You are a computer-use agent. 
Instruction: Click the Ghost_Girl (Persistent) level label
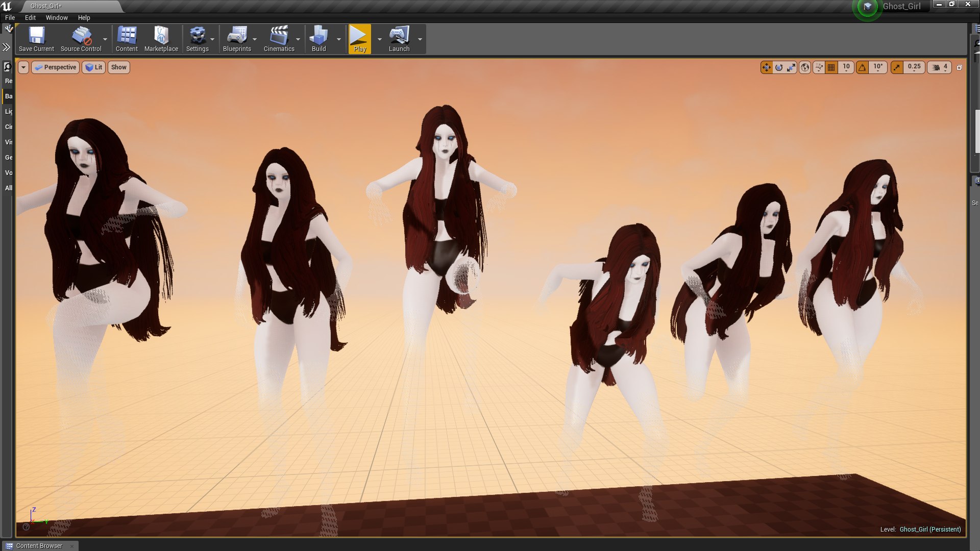click(930, 529)
